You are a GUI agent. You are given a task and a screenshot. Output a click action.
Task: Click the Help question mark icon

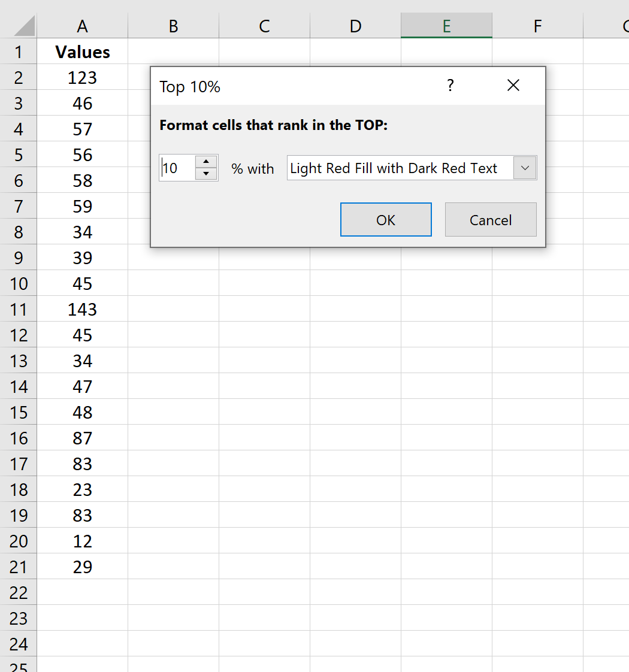click(450, 86)
